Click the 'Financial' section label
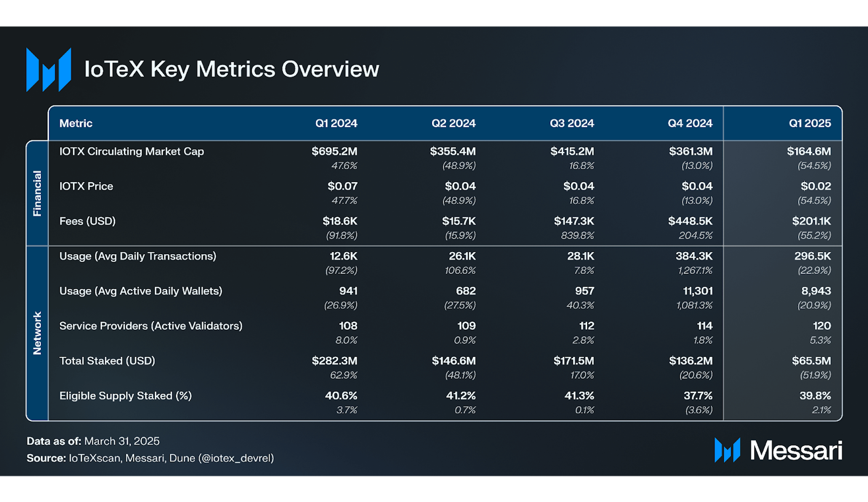 tap(37, 193)
